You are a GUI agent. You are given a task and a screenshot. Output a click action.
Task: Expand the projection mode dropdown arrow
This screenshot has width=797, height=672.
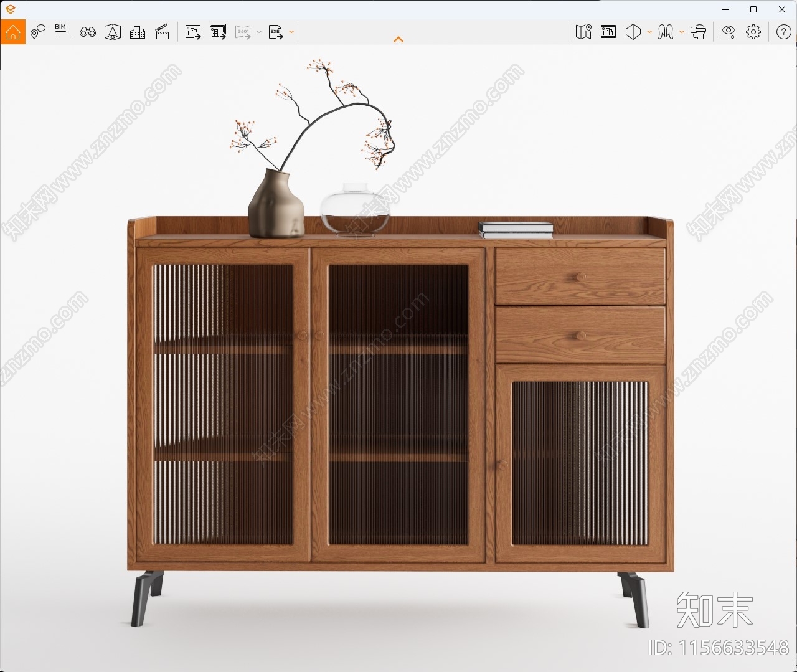coord(649,32)
